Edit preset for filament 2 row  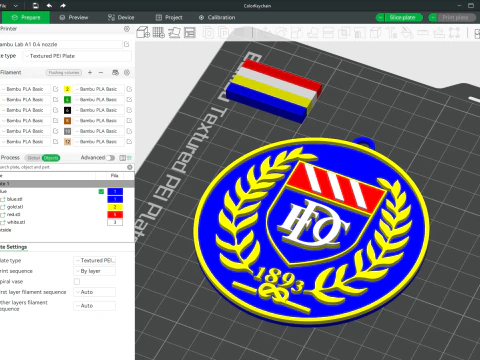[129, 89]
